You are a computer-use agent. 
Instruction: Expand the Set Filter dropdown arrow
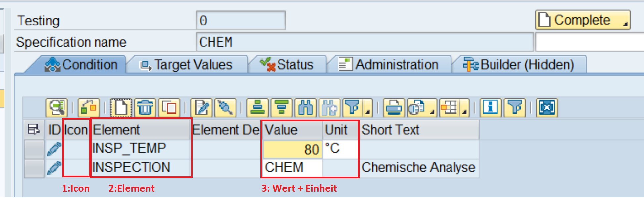367,112
